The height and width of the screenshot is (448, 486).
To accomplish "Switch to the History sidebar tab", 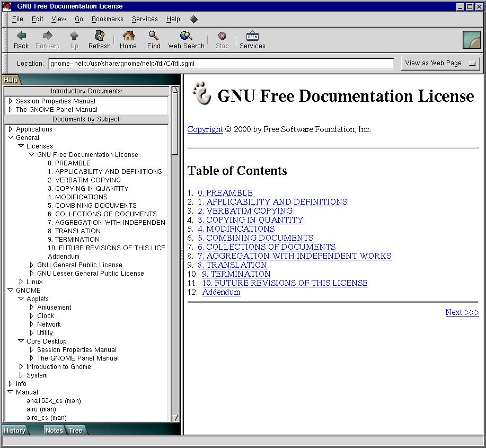I will [14, 431].
